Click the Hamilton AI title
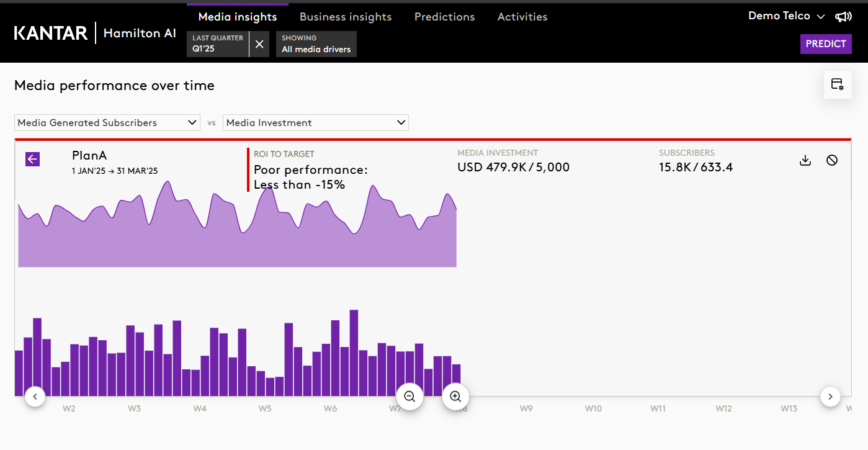Image resolution: width=868 pixels, height=450 pixels. pos(140,33)
